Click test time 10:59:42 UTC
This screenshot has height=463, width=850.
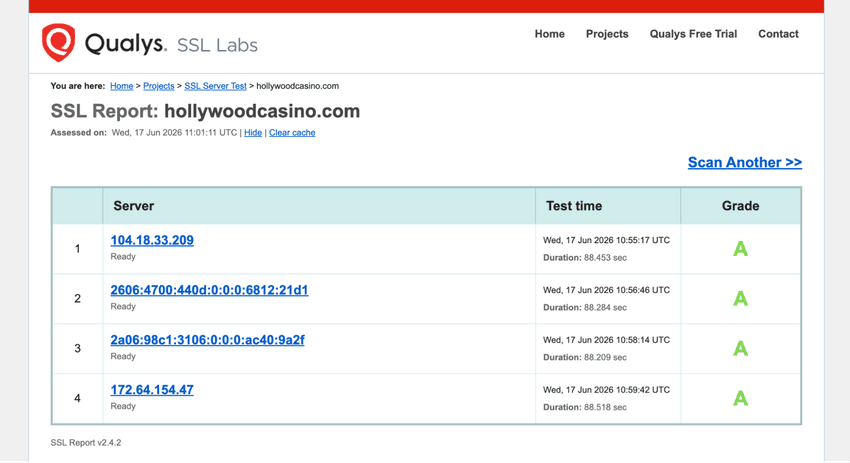pos(607,390)
